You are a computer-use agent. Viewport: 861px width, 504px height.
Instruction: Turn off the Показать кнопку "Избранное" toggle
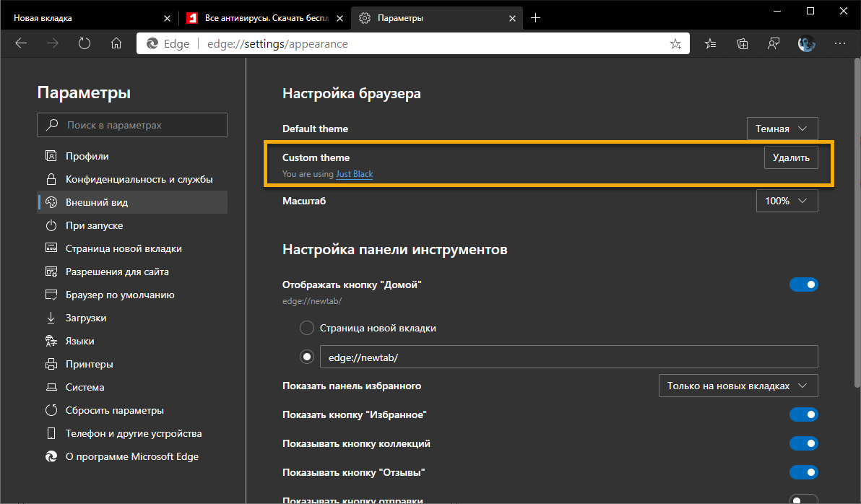(x=804, y=414)
